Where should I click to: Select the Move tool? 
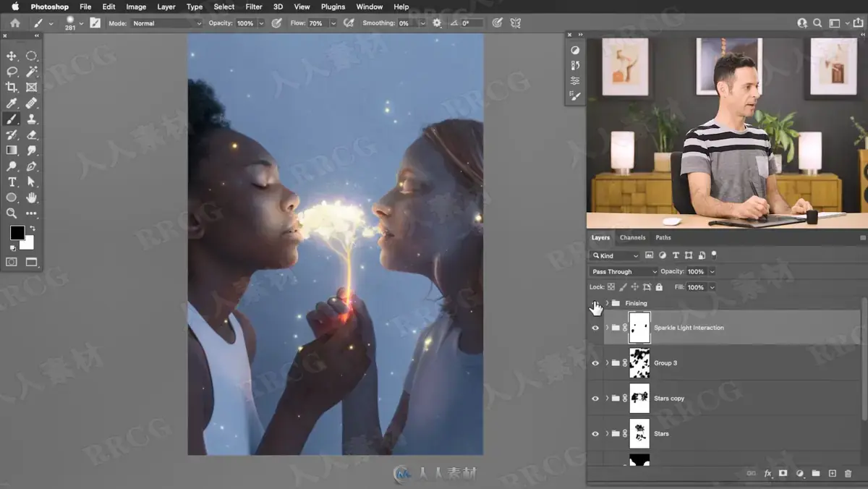12,56
